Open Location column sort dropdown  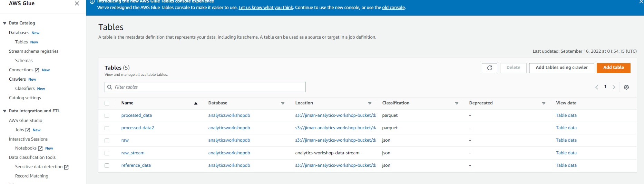(370, 103)
